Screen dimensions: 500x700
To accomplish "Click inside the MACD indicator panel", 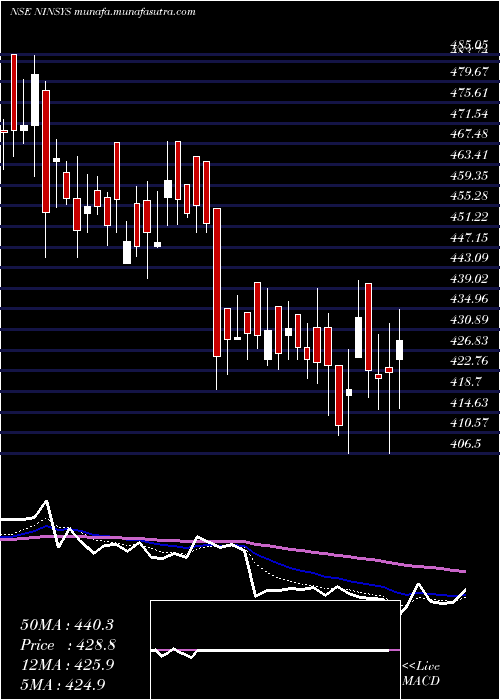I will pos(275,650).
